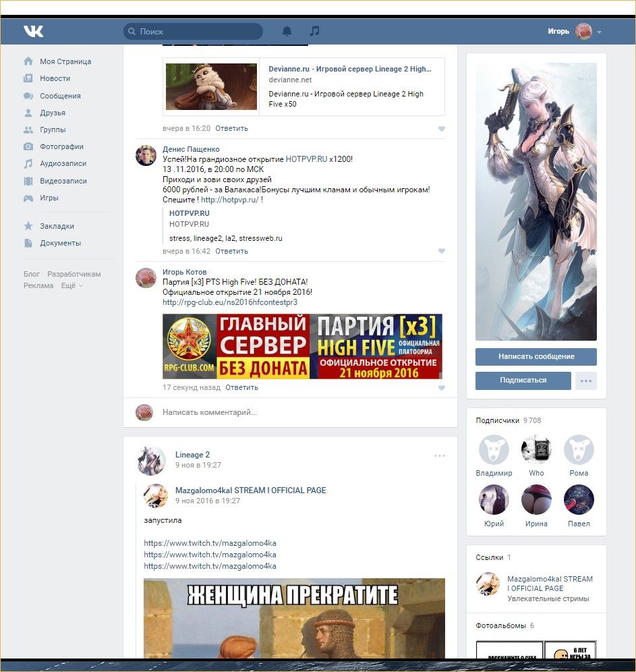The image size is (636, 672).
Task: Like Денис Пащенко's comment with the heart
Action: tap(442, 251)
